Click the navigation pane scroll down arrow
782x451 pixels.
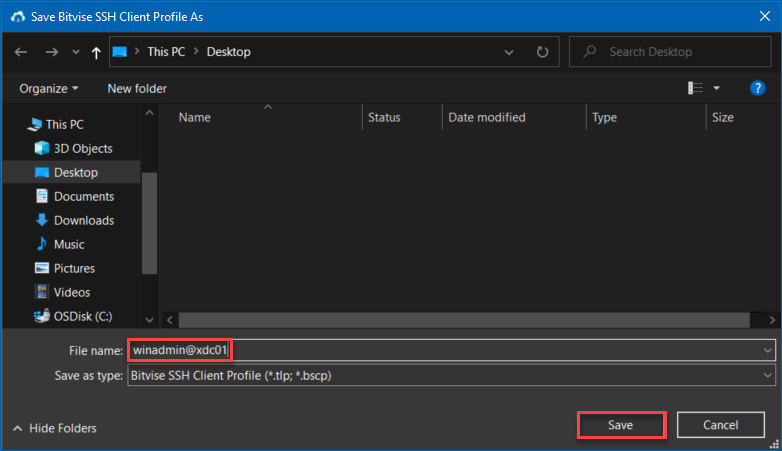pyautogui.click(x=149, y=320)
